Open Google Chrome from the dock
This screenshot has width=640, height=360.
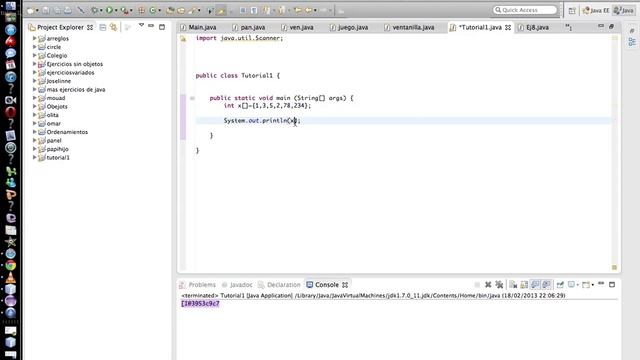click(x=11, y=265)
